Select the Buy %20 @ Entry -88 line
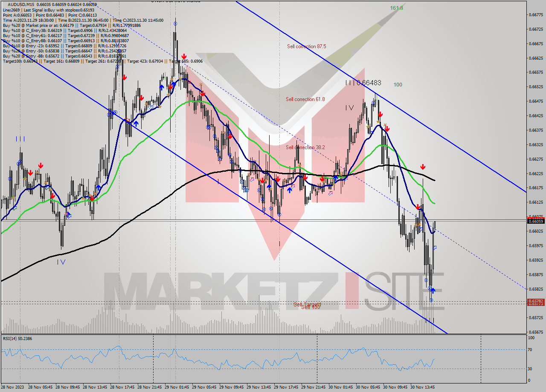Screen dimensions: 546x392 click(64, 56)
